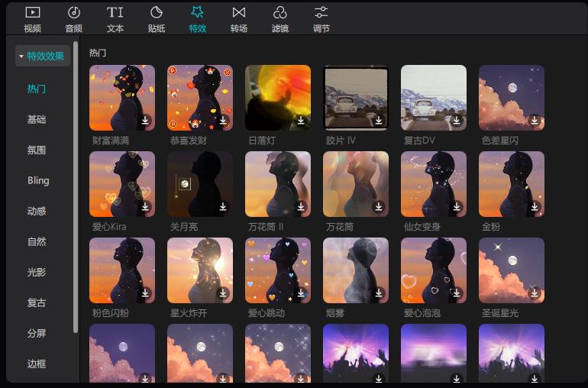The image size is (588, 388).
Task: Open the 视频 (Video) tab
Action: pyautogui.click(x=33, y=20)
